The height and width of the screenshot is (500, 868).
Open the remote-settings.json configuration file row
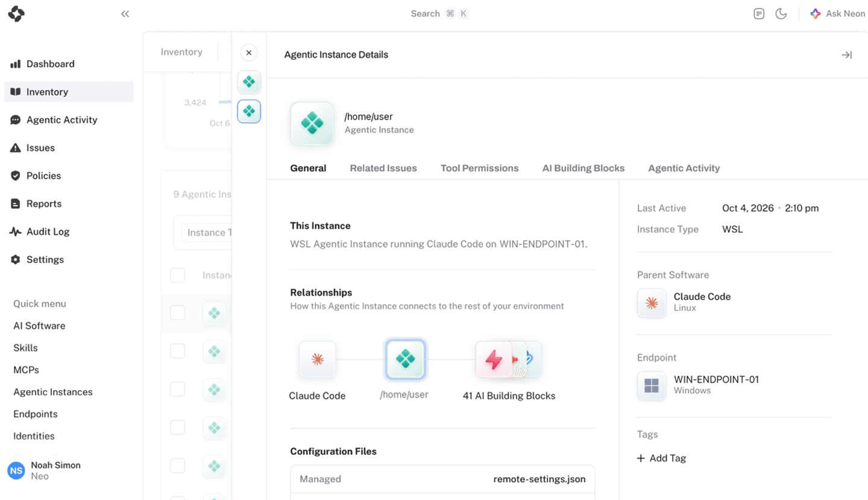(x=442, y=479)
